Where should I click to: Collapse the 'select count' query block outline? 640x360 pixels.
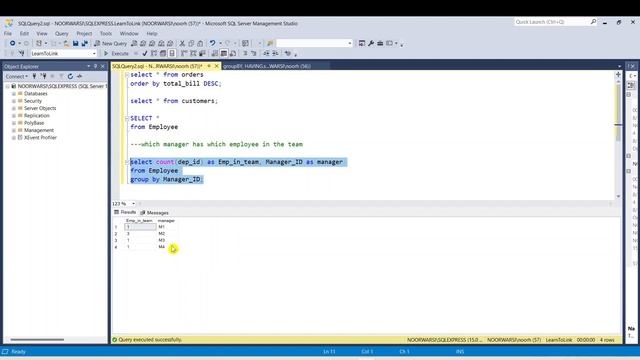pos(127,162)
